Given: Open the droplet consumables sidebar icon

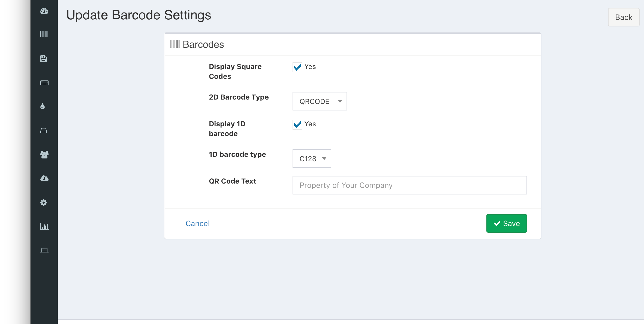Looking at the screenshot, I should coord(43,106).
